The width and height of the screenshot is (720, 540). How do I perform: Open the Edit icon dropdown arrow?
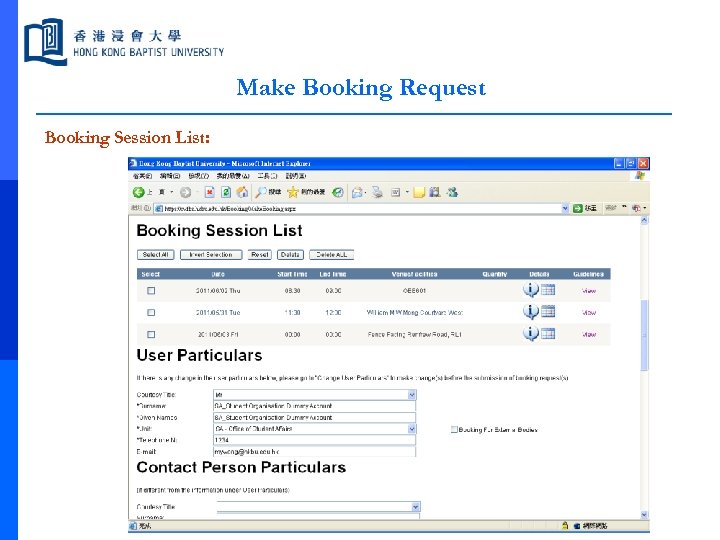pos(407,192)
